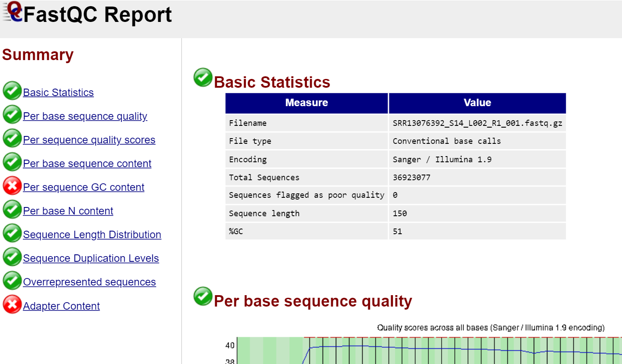This screenshot has height=364, width=622.
Task: Click green check icon beside Basic Statistics link
Action: point(12,91)
